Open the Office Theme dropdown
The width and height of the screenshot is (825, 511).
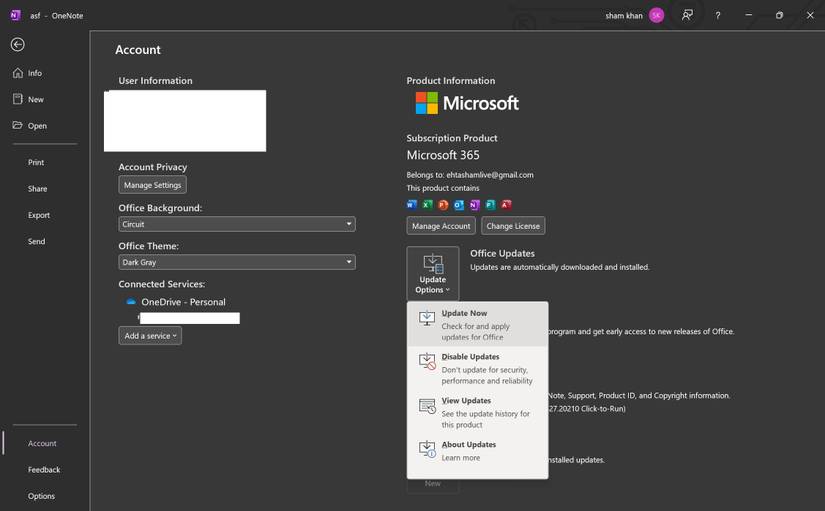[x=236, y=262]
